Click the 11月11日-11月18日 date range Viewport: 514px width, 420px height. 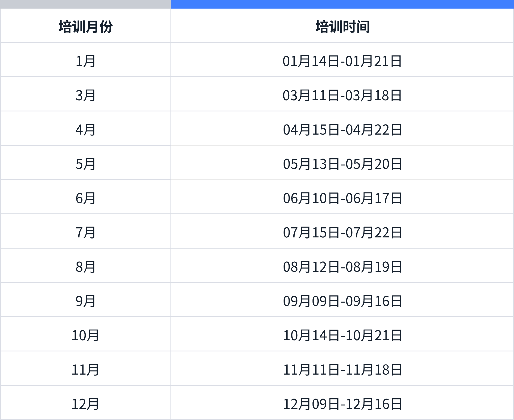pyautogui.click(x=342, y=370)
